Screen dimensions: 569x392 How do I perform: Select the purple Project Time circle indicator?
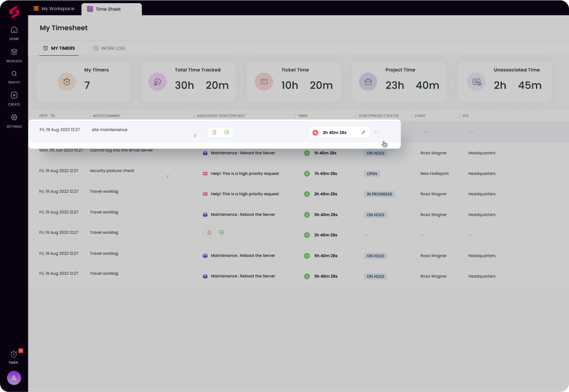tap(368, 81)
